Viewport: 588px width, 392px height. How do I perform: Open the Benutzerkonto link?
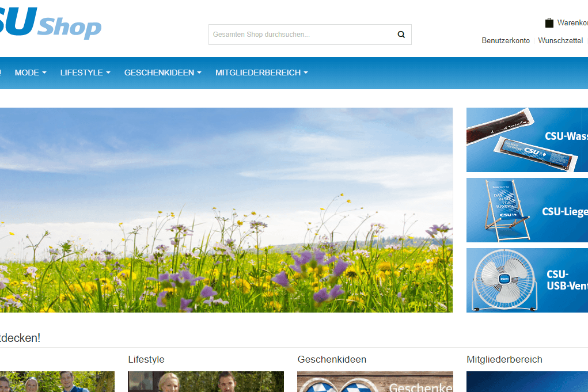click(x=506, y=40)
